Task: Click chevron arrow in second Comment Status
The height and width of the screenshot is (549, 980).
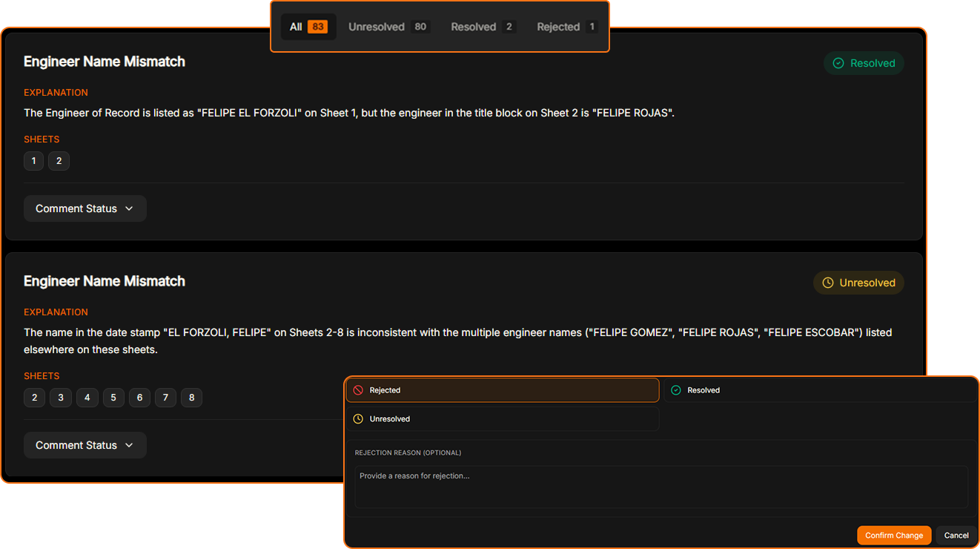Action: point(129,445)
